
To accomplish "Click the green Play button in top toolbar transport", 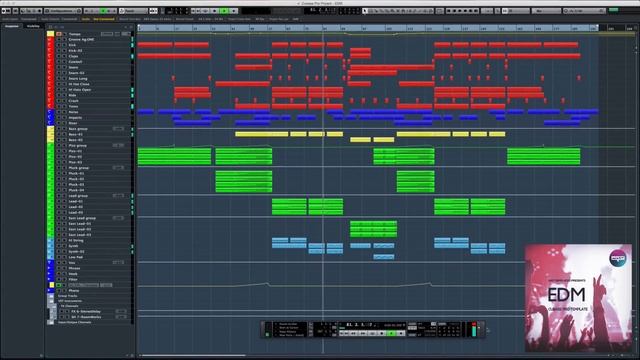I will coord(224,11).
